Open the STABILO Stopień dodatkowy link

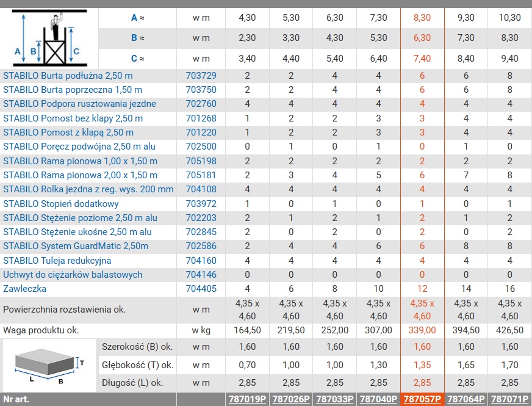(x=61, y=204)
